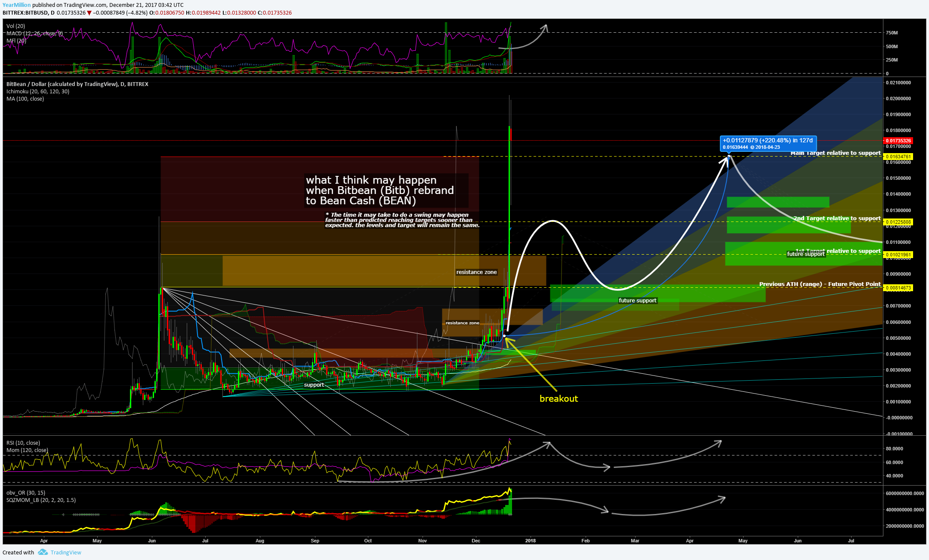Click the Feb label on the time axis
This screenshot has height=560, width=929.
coord(586,541)
